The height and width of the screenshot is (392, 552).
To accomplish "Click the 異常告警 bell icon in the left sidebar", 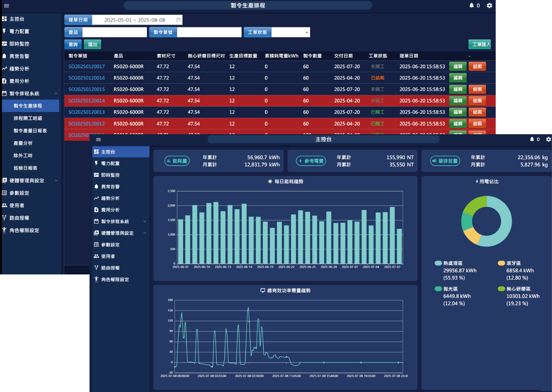I will pyautogui.click(x=4, y=56).
